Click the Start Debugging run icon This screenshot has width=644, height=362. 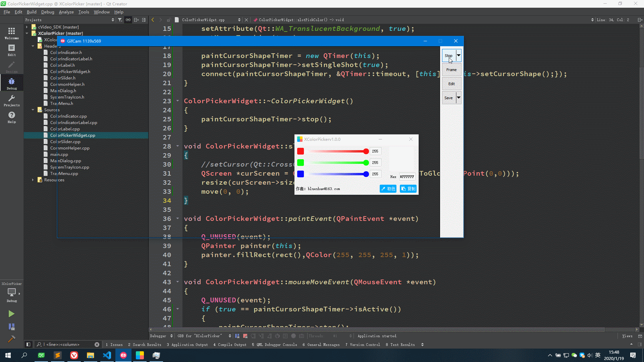pos(11,327)
